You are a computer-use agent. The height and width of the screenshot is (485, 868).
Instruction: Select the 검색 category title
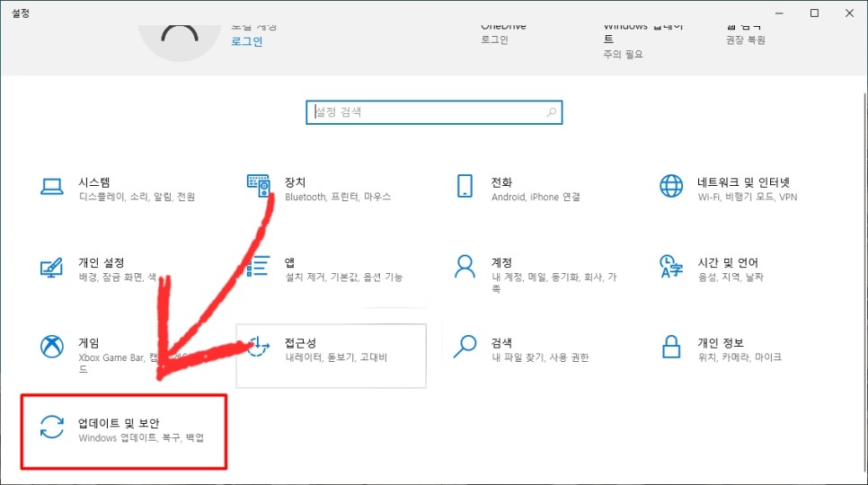(501, 342)
